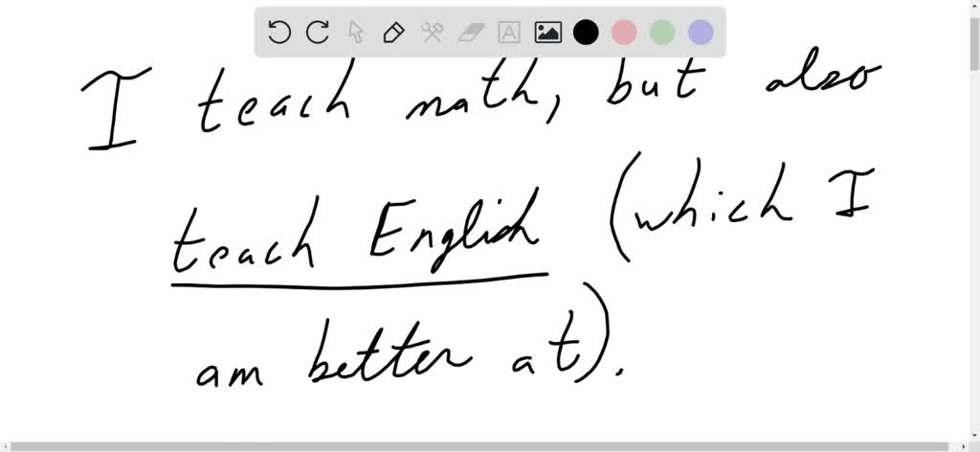Undo the last stroke

[278, 32]
